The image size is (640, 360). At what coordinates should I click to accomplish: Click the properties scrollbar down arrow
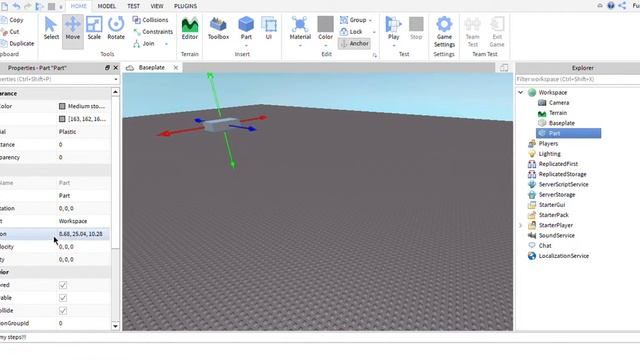click(115, 326)
